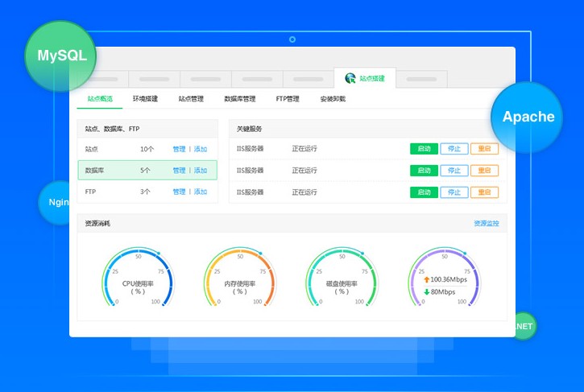
Task: Click the CPU使用率 gauge
Action: pyautogui.click(x=138, y=279)
